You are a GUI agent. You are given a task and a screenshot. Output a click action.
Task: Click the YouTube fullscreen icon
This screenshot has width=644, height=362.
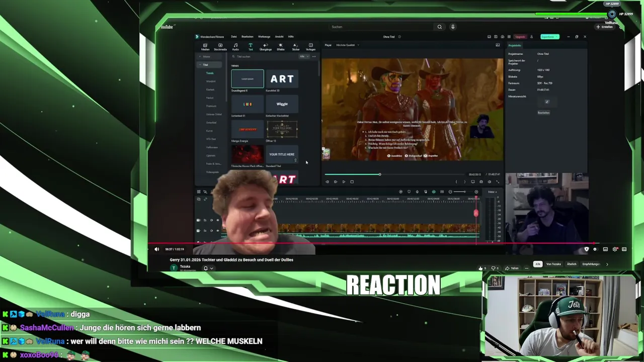tap(624, 249)
